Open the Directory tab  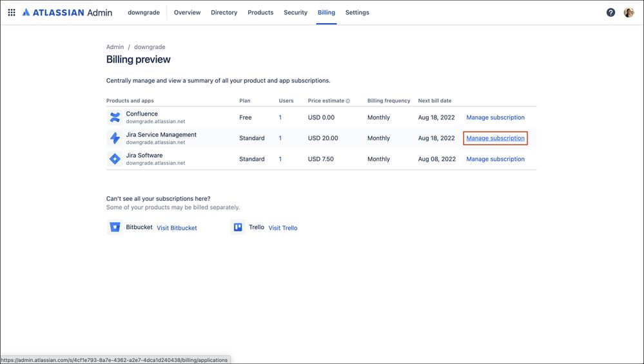[224, 12]
